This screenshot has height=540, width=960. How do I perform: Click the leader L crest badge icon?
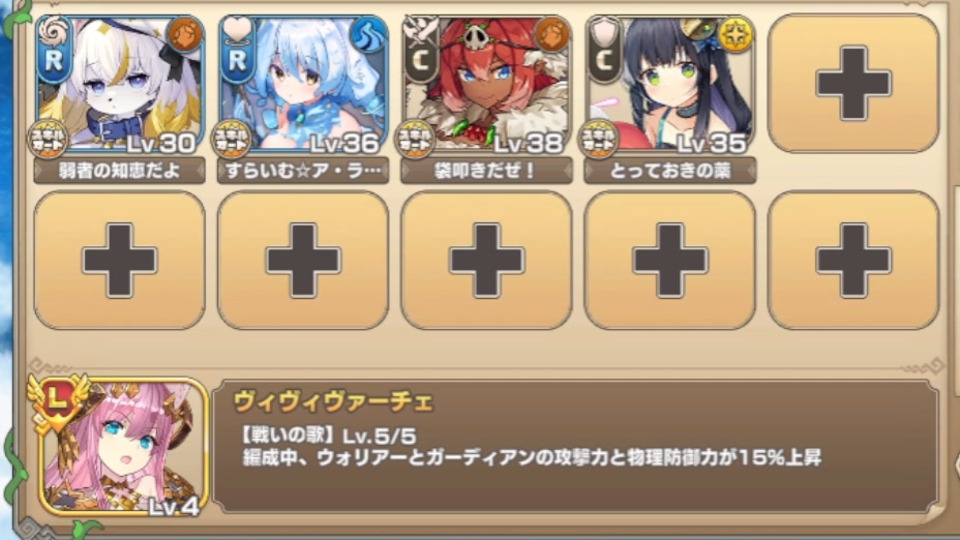[x=57, y=401]
